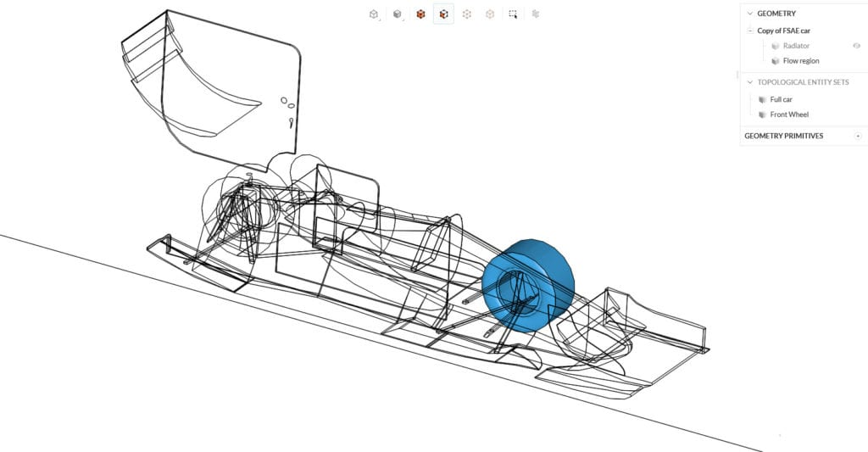
Task: Select the 'Full car' entity set
Action: tap(781, 100)
